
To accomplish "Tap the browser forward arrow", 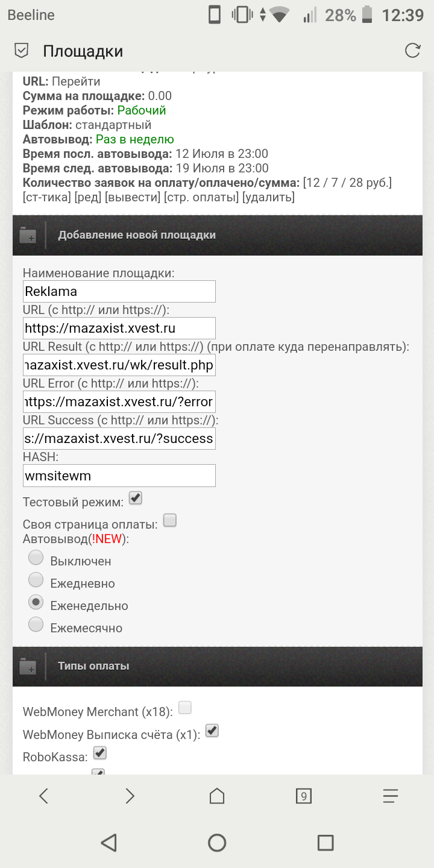I will [x=130, y=796].
